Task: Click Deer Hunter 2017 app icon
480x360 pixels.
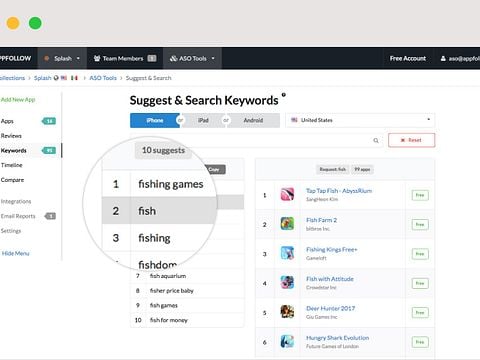Action: (287, 312)
